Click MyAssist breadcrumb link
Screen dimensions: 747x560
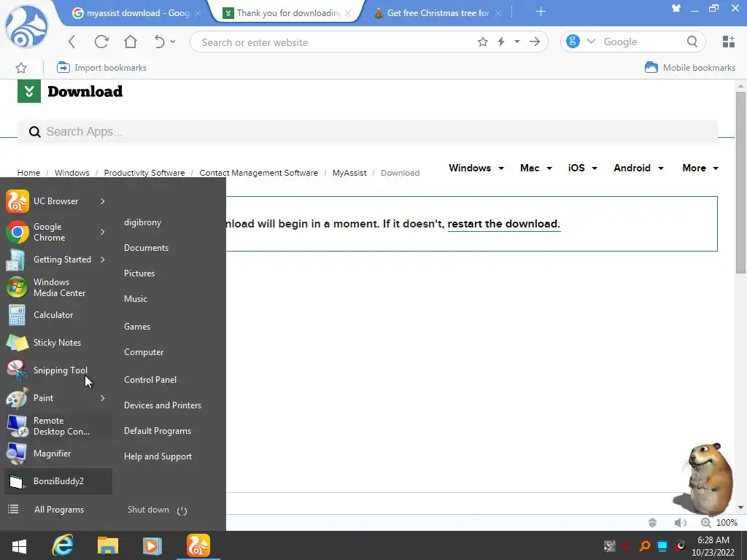tap(349, 173)
